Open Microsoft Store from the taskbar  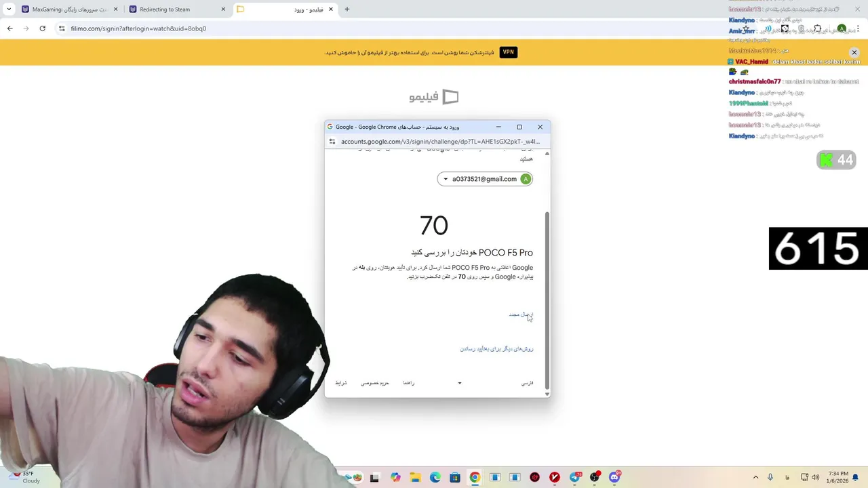tap(454, 478)
